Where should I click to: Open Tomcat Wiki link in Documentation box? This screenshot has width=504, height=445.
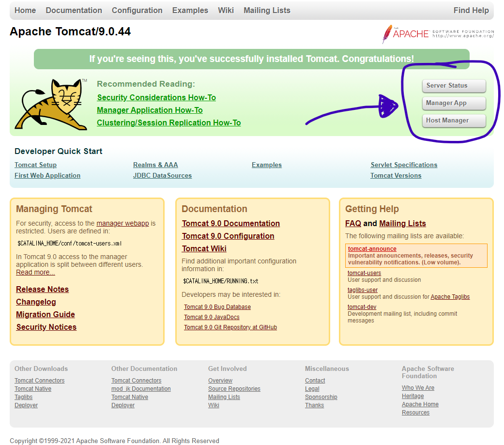point(204,248)
